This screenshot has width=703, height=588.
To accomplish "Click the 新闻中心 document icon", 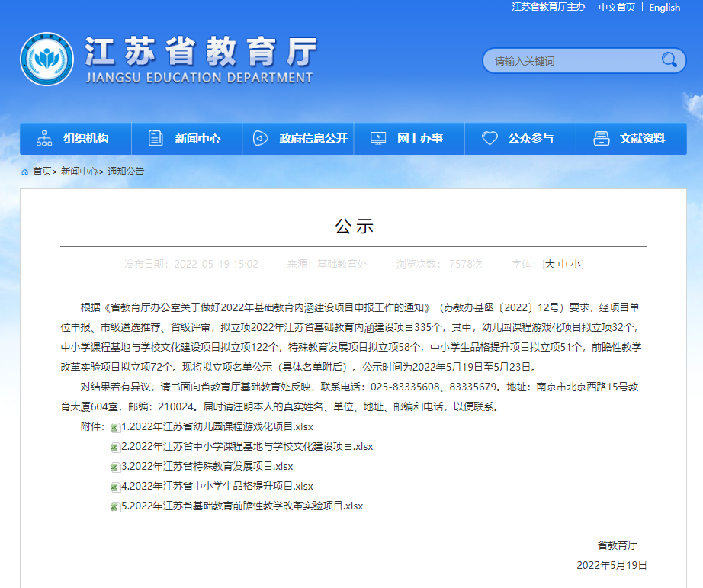I will 156,139.
